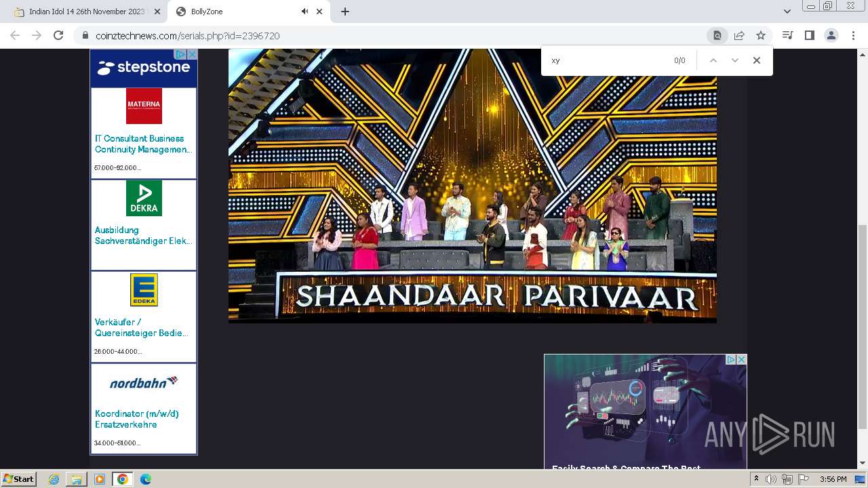The height and width of the screenshot is (488, 868).
Task: Share this page icon
Action: pos(739,36)
